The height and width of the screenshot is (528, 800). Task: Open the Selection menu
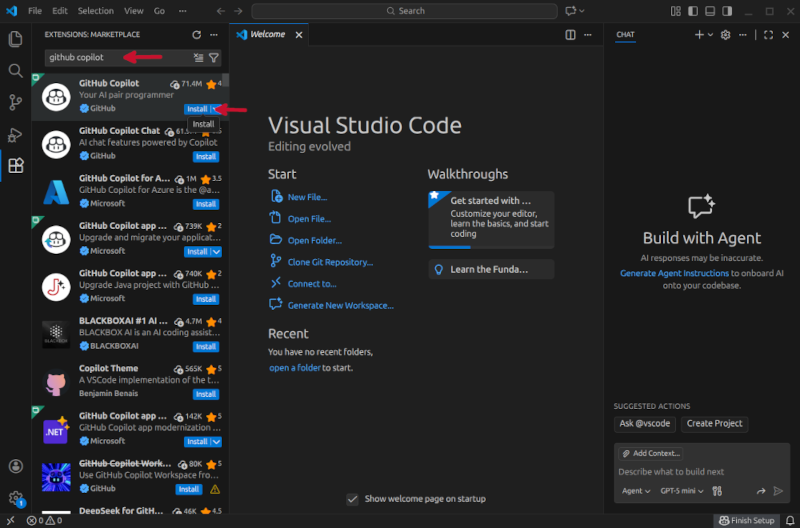pyautogui.click(x=96, y=11)
